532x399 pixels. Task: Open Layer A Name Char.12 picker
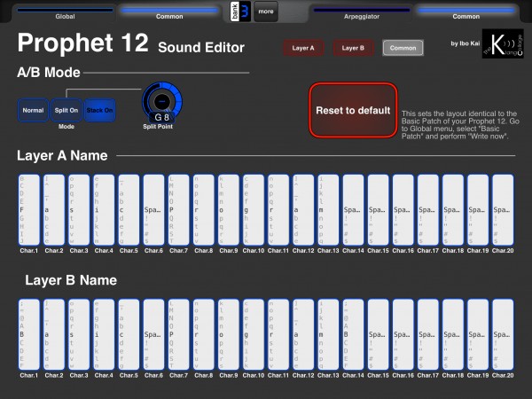click(303, 210)
